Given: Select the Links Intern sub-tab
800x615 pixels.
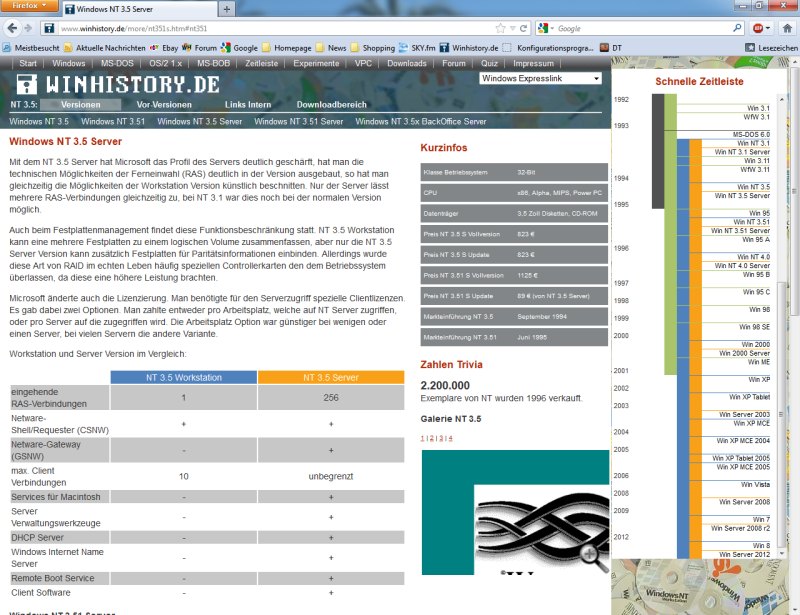Looking at the screenshot, I should (x=248, y=105).
